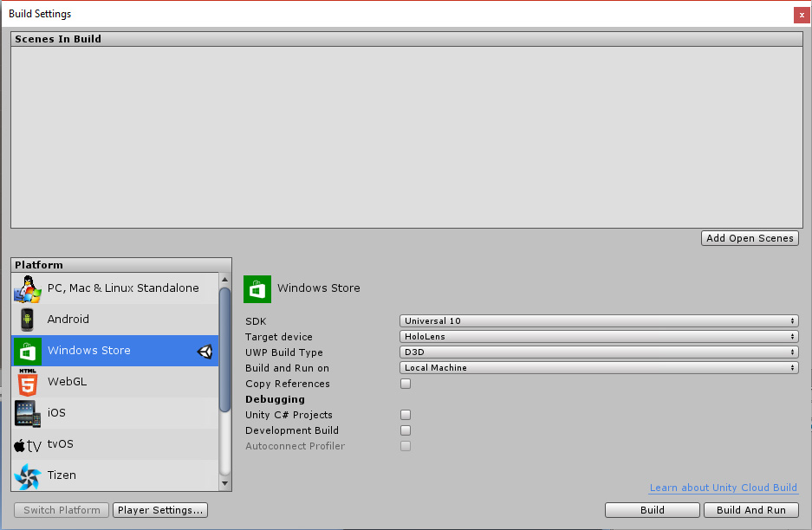Click the platform list scroll down arrow
Image resolution: width=812 pixels, height=530 pixels.
(224, 483)
